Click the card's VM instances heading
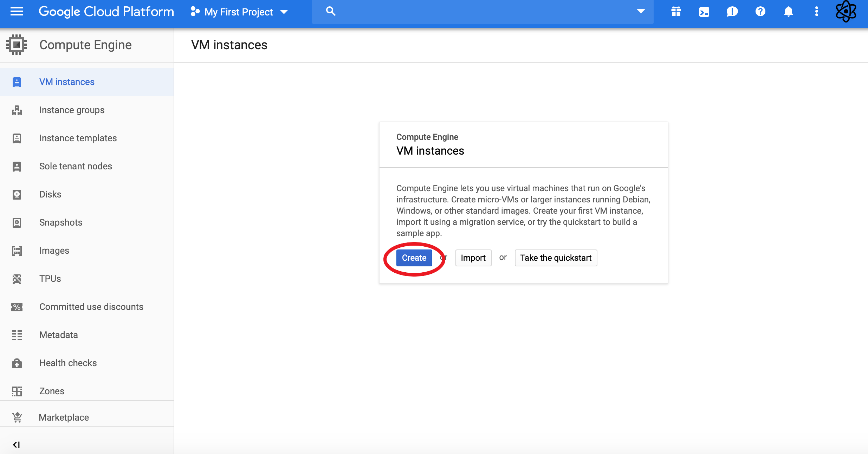The width and height of the screenshot is (868, 454). tap(430, 151)
